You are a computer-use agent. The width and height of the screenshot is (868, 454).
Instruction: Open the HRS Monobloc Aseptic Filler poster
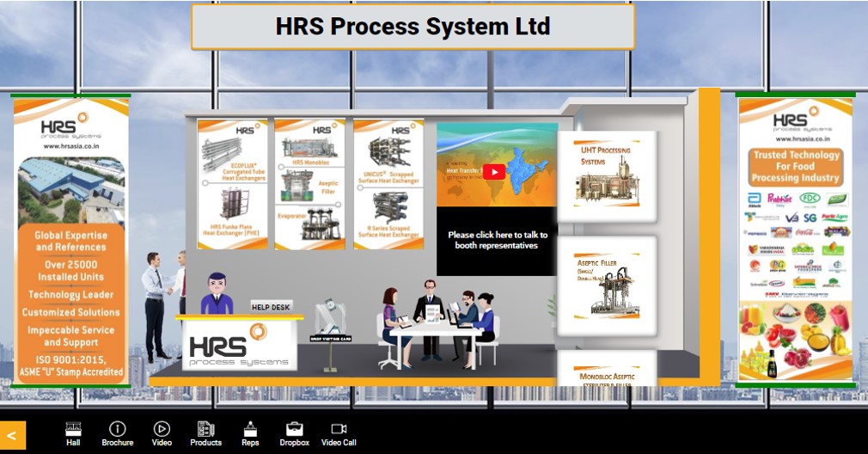(310, 184)
